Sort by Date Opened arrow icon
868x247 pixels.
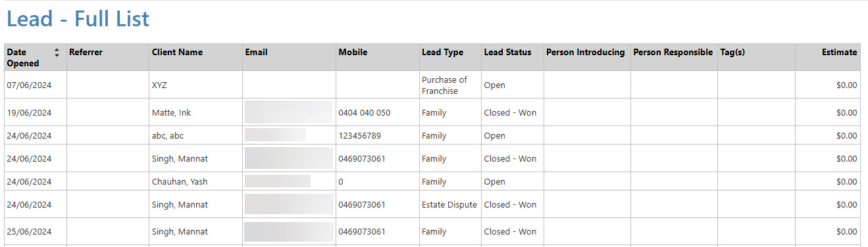(x=57, y=53)
